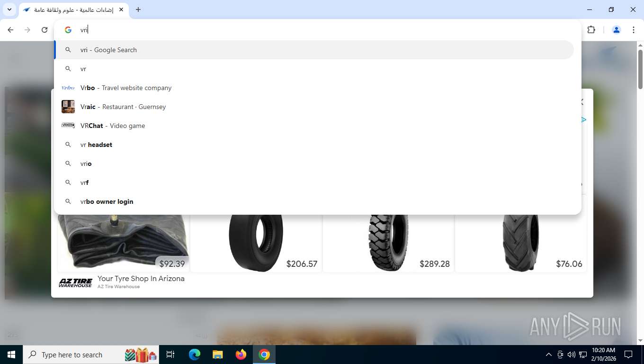Click the VRChat logo icon
Image resolution: width=644 pixels, height=364 pixels.
pyautogui.click(x=68, y=126)
